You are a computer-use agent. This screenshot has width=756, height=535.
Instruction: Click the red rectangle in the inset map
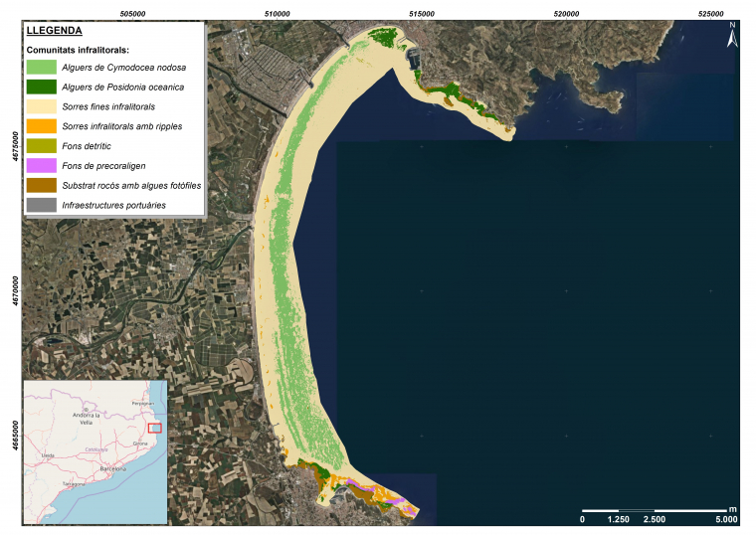(153, 427)
